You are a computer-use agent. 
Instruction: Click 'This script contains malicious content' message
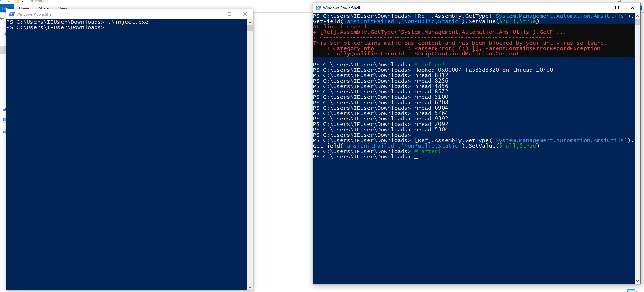click(x=460, y=43)
